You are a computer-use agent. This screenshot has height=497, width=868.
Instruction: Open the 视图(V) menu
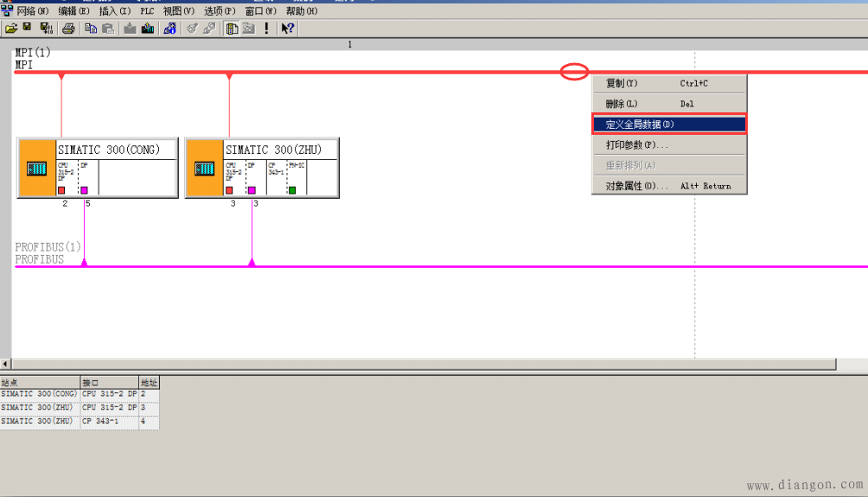(x=178, y=11)
